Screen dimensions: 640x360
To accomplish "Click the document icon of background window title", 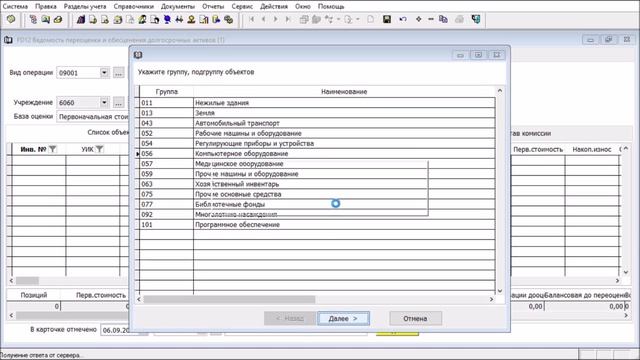I will click(8, 40).
